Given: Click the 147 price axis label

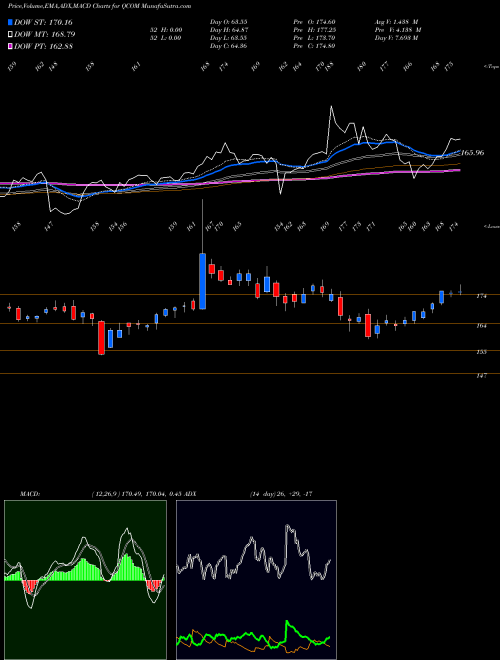Looking at the screenshot, I should point(481,375).
